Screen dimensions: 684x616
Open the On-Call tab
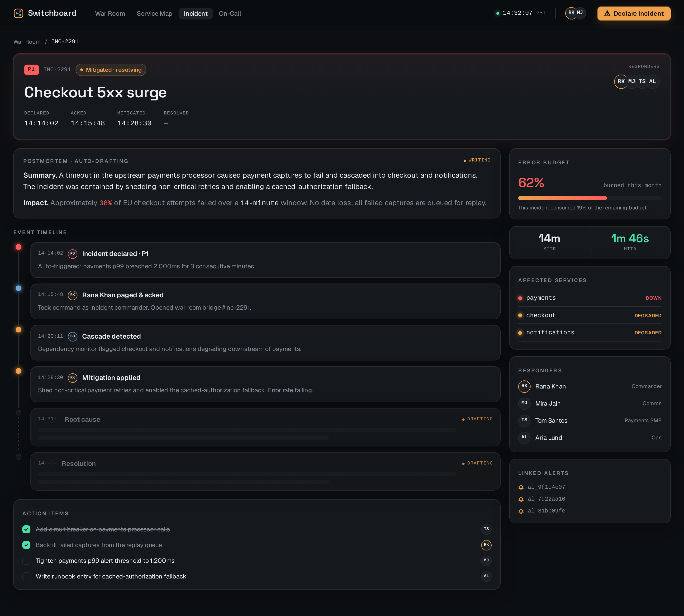pos(230,14)
